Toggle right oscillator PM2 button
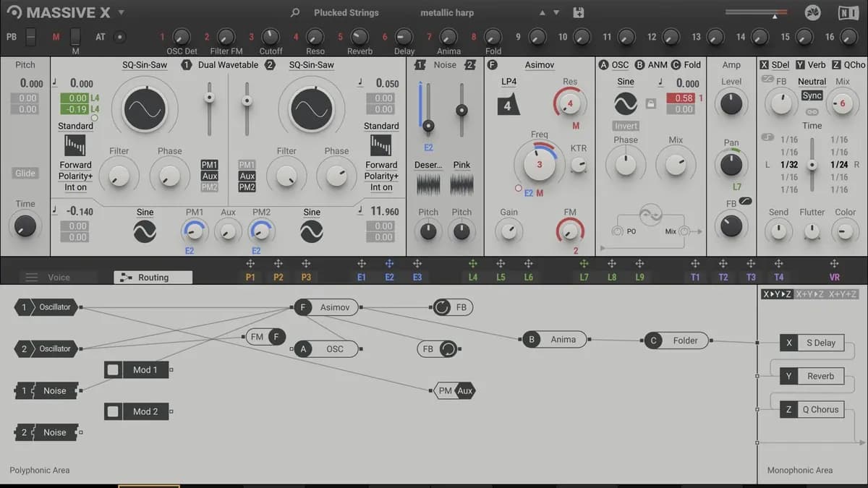The image size is (868, 488). tap(247, 187)
